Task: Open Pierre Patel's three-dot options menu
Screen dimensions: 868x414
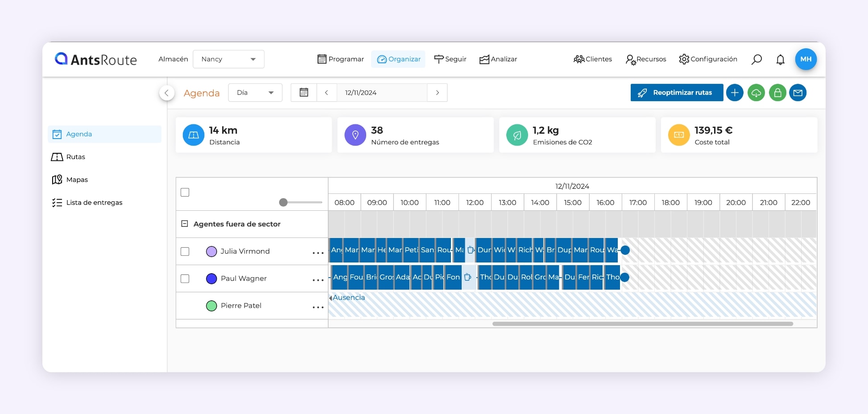Action: point(318,307)
